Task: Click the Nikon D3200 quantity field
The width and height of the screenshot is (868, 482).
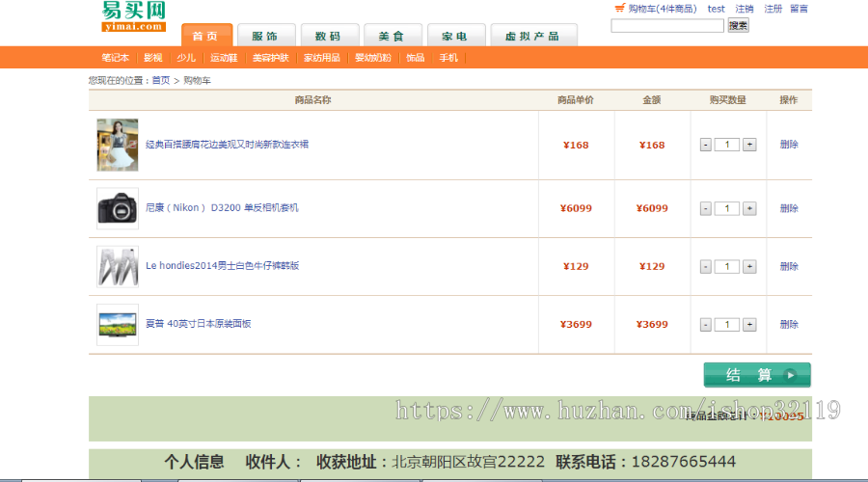Action: pos(727,208)
